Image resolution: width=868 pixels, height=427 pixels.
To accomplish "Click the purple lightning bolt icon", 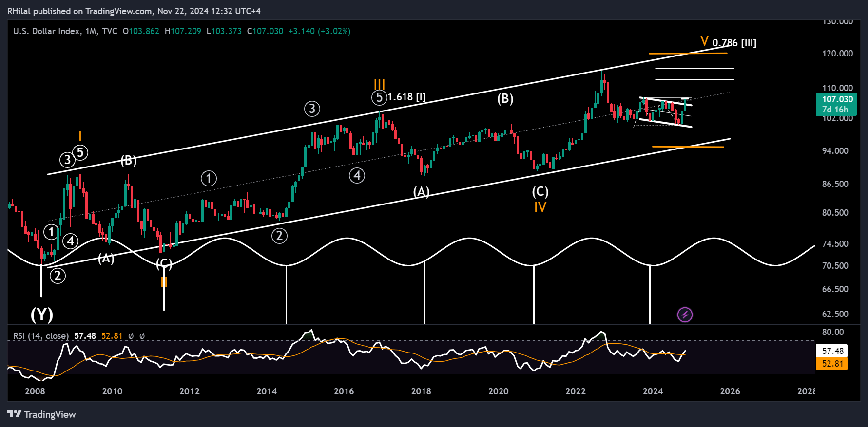I will click(685, 315).
